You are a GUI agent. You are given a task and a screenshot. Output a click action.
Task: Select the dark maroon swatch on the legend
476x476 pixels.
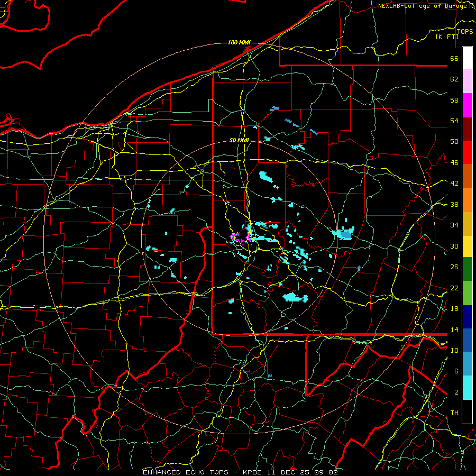[x=467, y=129]
